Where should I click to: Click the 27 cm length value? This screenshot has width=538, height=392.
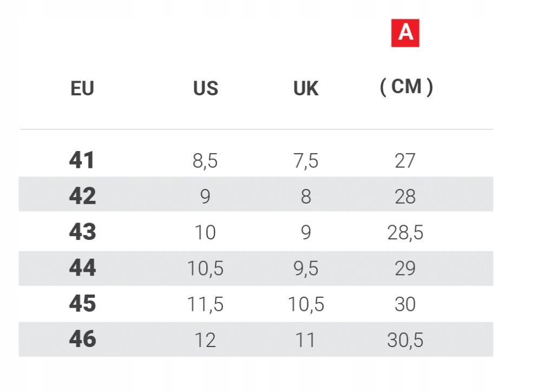coord(405,161)
